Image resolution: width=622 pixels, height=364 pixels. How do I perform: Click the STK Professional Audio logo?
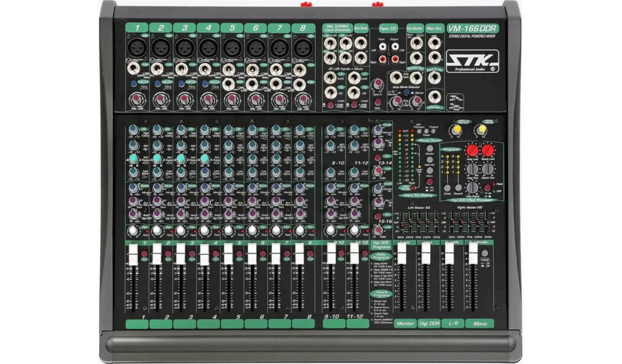[x=473, y=61]
